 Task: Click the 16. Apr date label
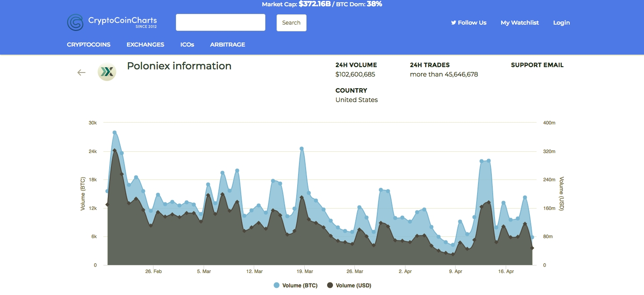[x=506, y=271]
